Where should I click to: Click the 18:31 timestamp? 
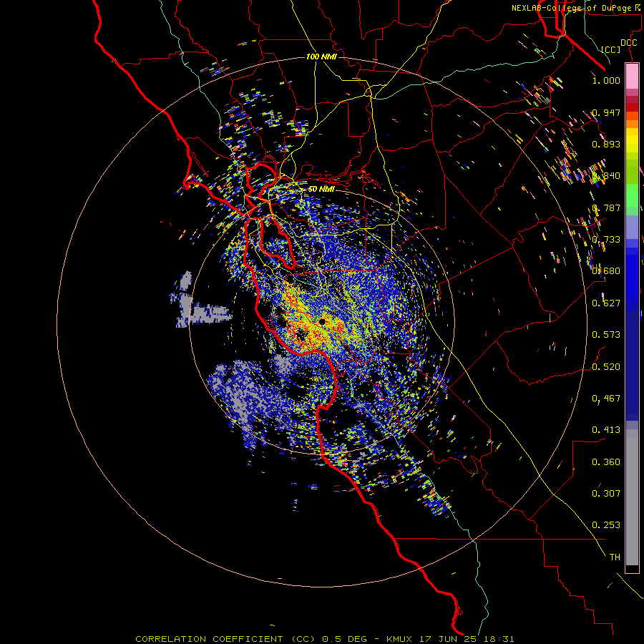499,639
